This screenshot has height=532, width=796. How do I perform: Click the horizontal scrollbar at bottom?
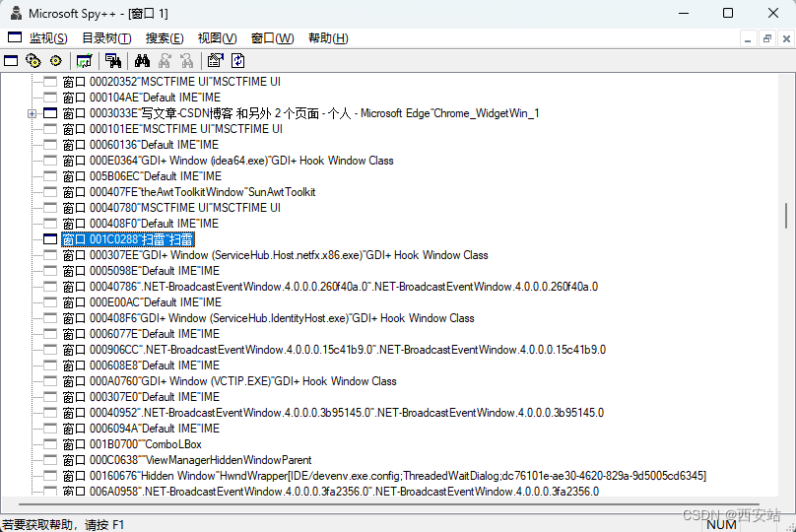click(x=389, y=504)
